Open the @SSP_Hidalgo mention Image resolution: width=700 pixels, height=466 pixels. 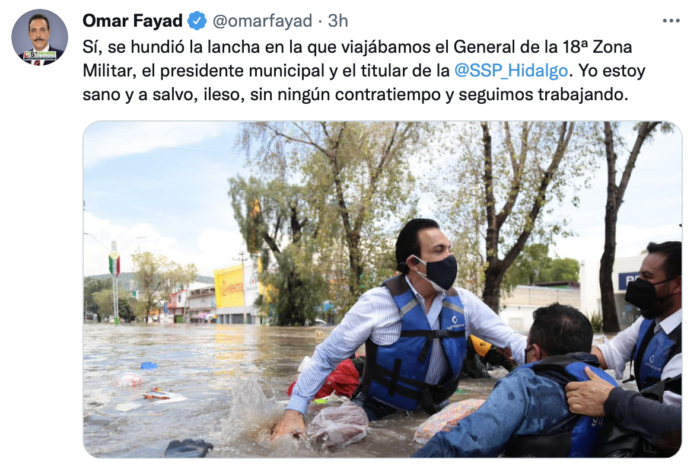(511, 71)
